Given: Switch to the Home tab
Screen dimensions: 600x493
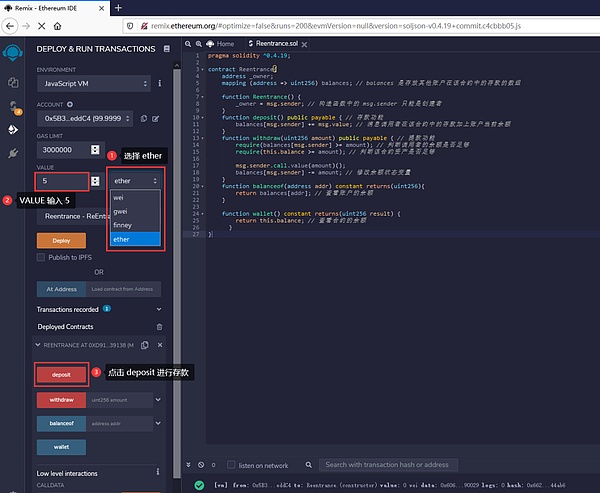Looking at the screenshot, I should [225, 44].
